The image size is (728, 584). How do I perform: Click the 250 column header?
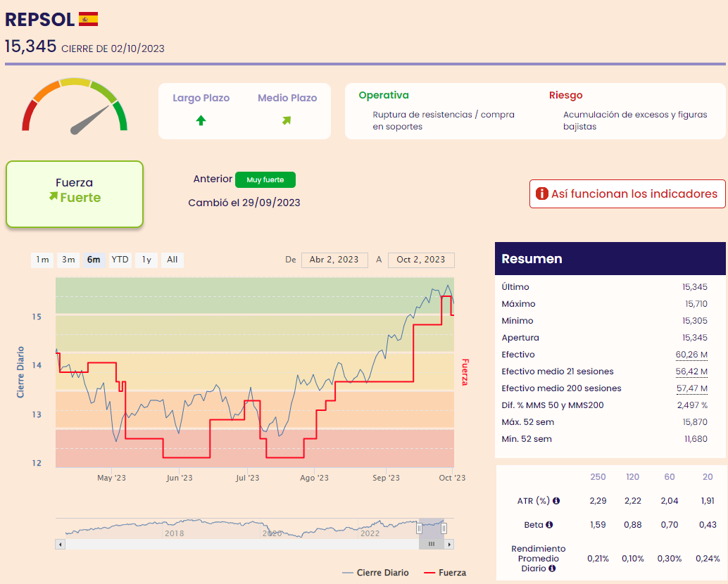(598, 477)
